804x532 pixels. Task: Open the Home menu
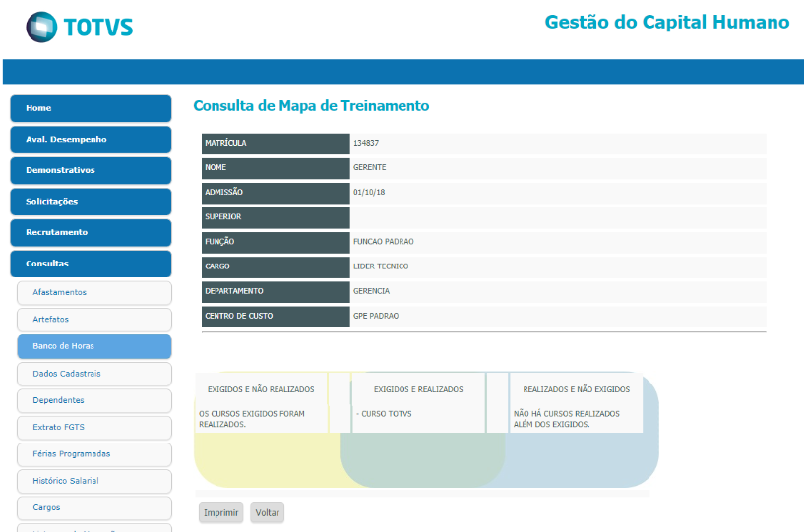(91, 108)
